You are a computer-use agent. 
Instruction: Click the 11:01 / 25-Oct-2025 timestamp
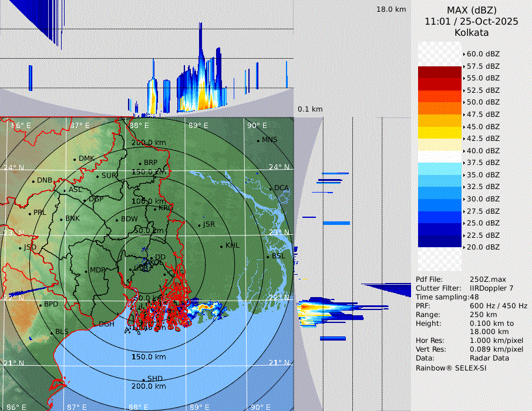pos(472,22)
